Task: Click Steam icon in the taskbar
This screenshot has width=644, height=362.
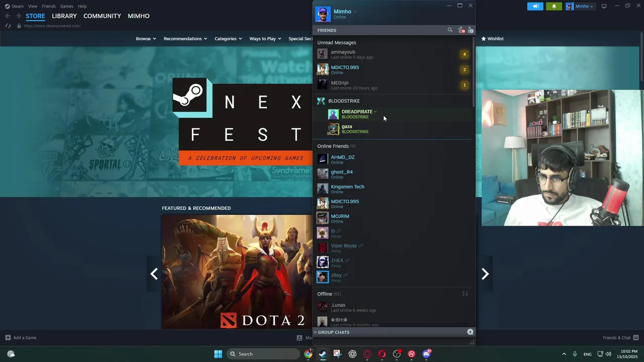Action: pos(323,354)
